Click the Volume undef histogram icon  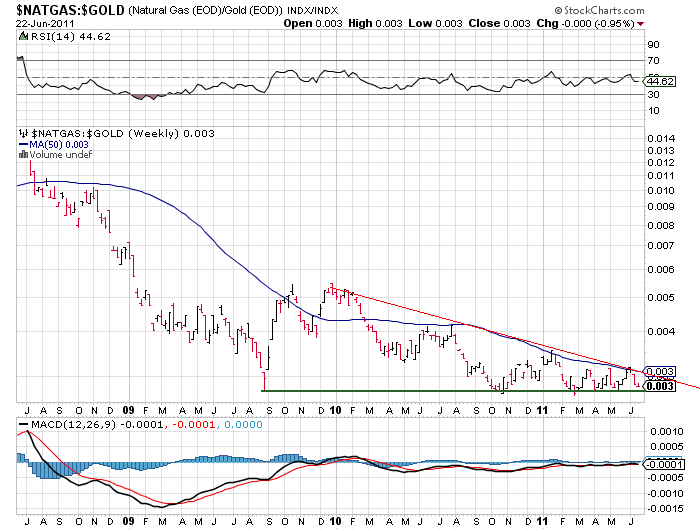click(x=23, y=155)
